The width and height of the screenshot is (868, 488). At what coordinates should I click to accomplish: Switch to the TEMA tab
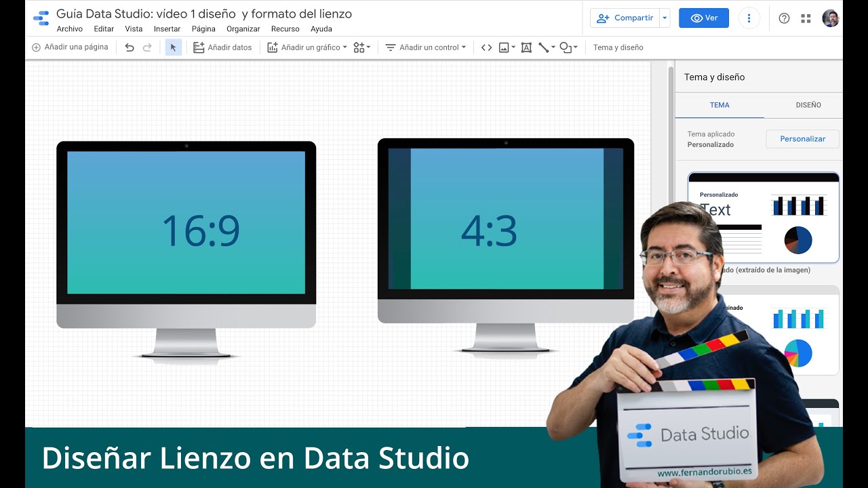(719, 105)
